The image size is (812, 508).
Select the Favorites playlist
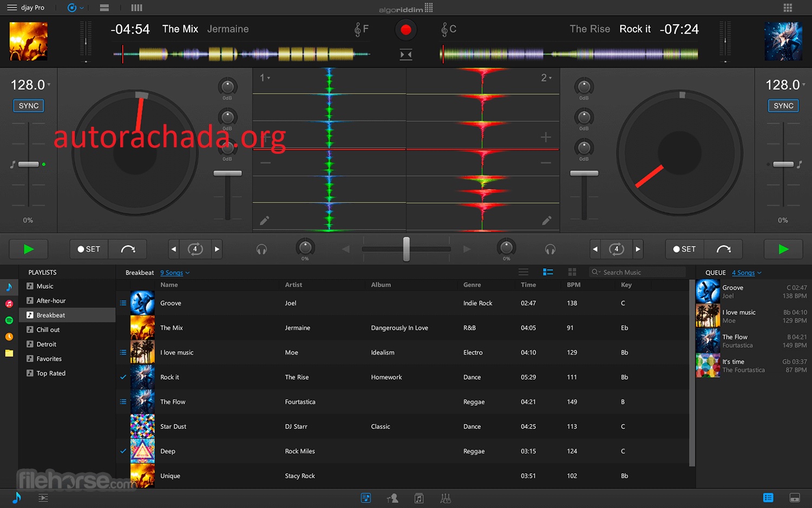(x=67, y=359)
